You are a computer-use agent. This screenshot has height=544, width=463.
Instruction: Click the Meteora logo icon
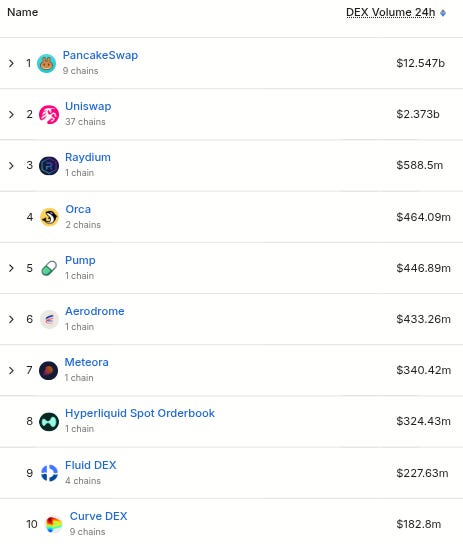(49, 371)
